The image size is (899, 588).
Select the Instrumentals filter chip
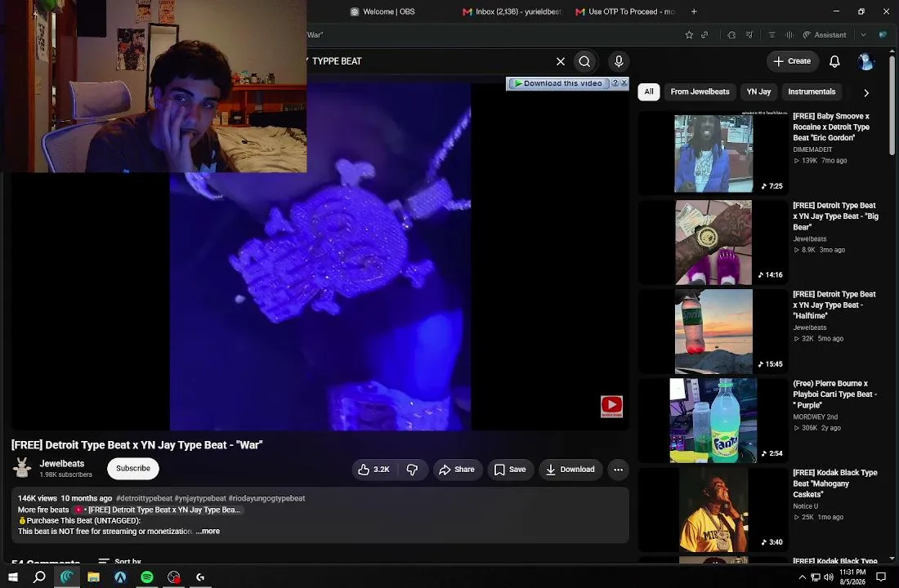click(x=812, y=91)
